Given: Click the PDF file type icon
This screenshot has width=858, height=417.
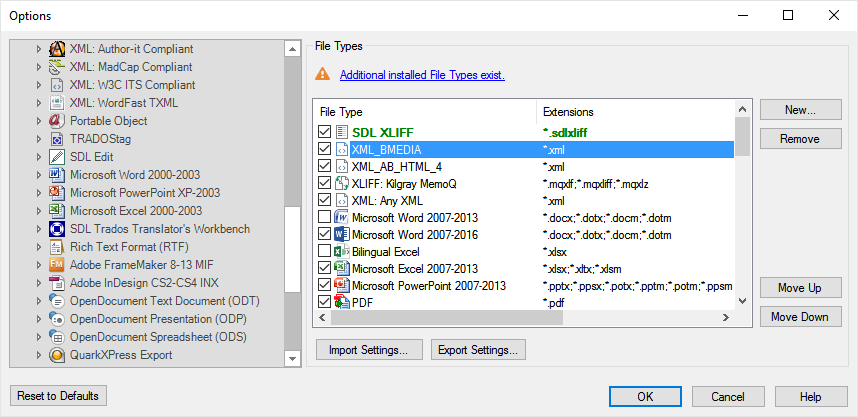Looking at the screenshot, I should pos(341,302).
